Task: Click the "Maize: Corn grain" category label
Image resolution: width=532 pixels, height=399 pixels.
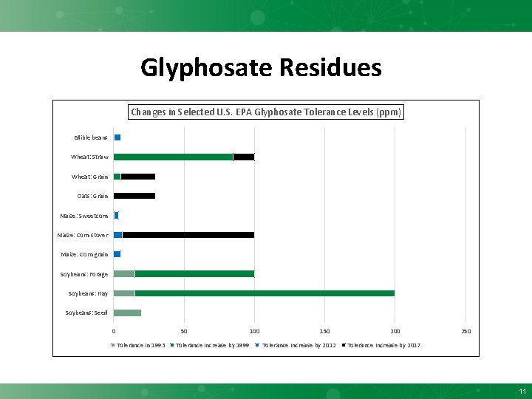Action: click(84, 254)
